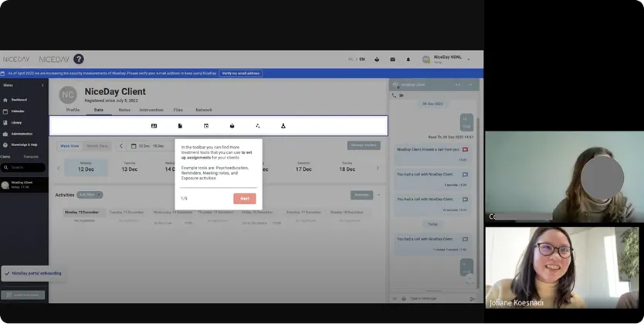Open the psychoeducation reader icon in top header
The width and height of the screenshot is (644, 324).
tap(377, 60)
